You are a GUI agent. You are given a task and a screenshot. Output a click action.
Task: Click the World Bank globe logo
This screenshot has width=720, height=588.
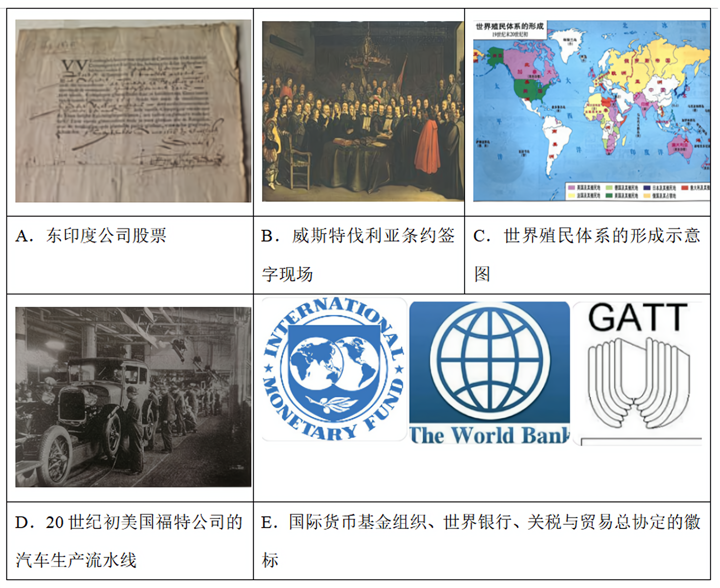489,361
